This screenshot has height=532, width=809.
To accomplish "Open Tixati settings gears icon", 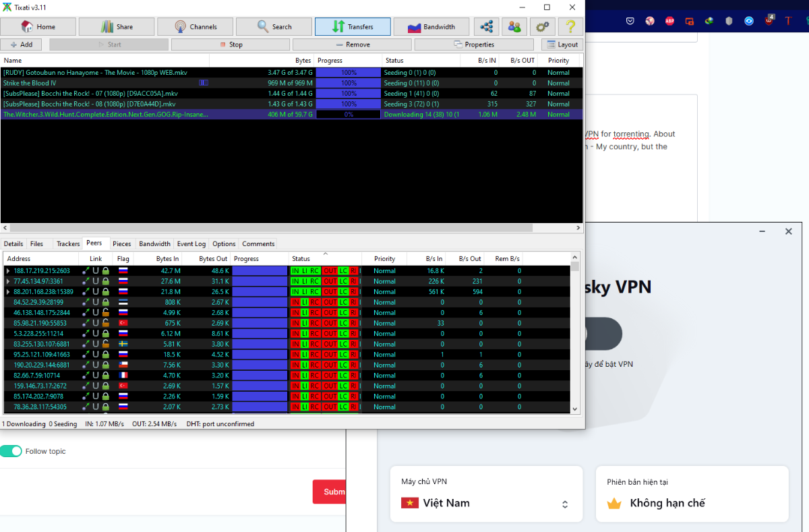I will [542, 27].
